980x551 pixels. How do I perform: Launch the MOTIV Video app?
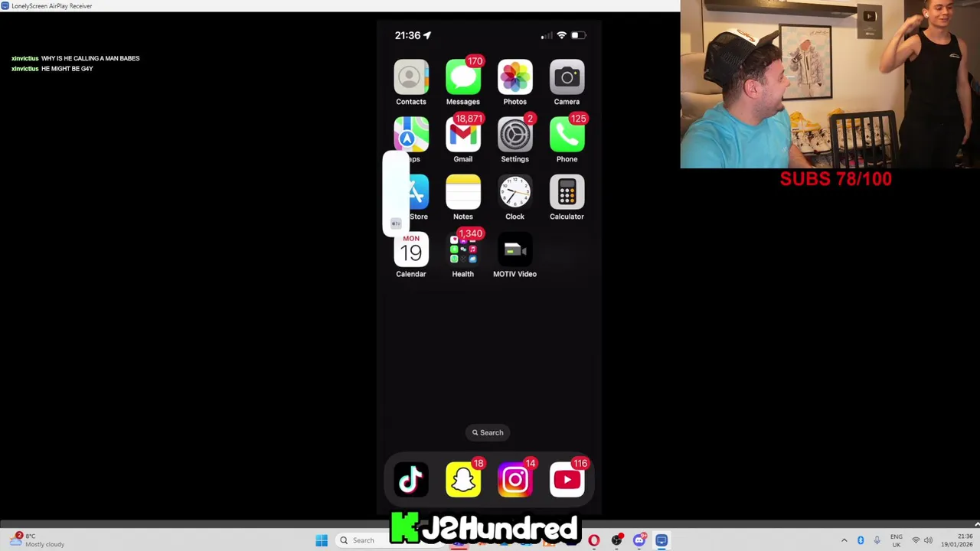515,249
